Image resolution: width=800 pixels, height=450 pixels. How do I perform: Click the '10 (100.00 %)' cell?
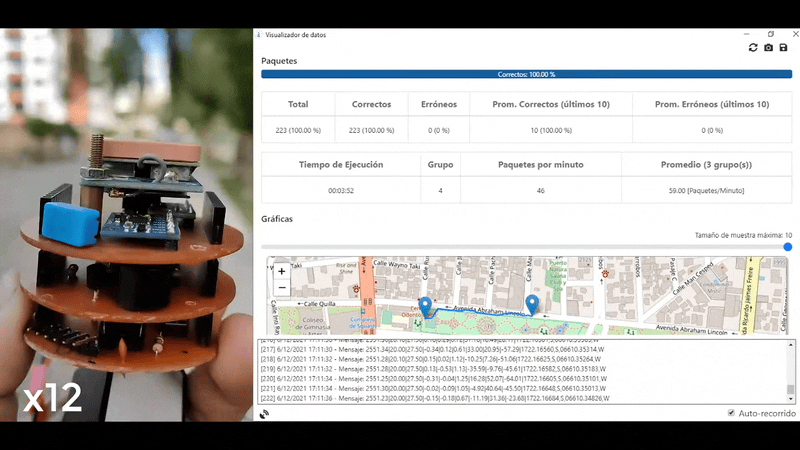click(551, 130)
